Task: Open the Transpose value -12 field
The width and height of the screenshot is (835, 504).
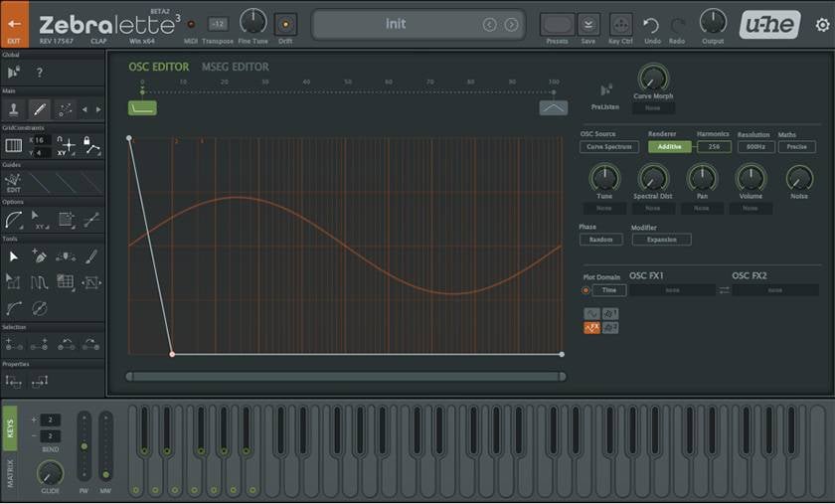Action: coord(218,24)
